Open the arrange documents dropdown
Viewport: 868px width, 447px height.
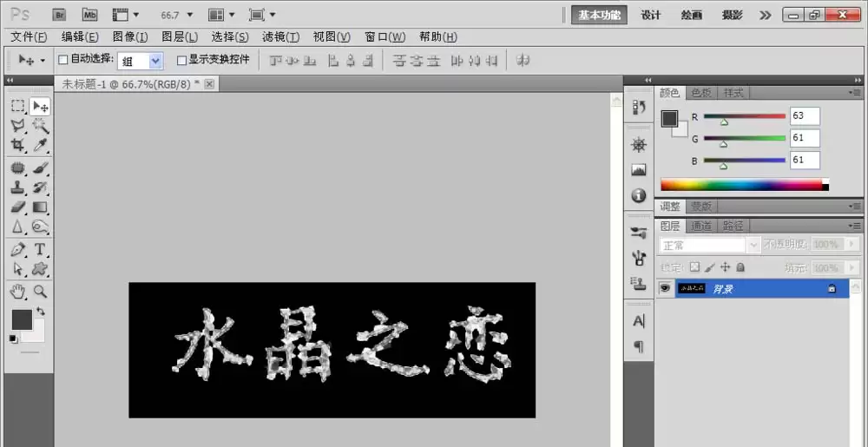coord(222,15)
